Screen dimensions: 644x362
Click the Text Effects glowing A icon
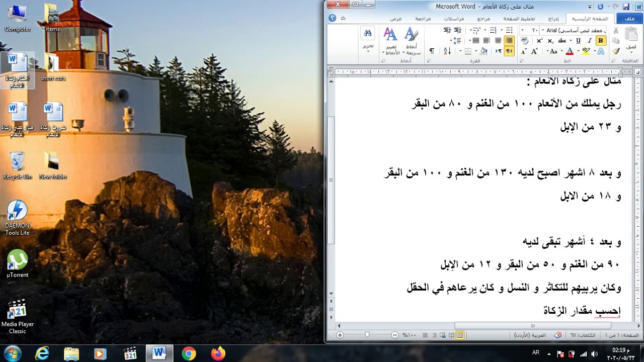pyautogui.click(x=601, y=51)
